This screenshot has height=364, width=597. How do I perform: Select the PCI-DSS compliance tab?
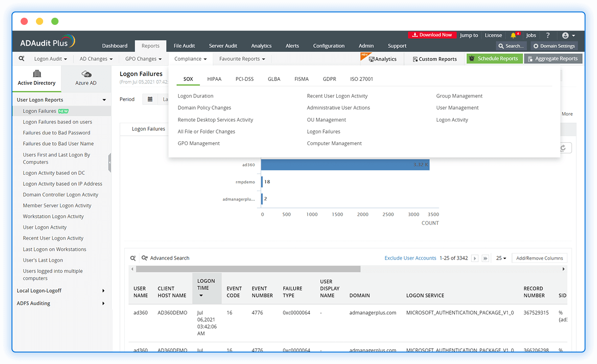coord(245,79)
